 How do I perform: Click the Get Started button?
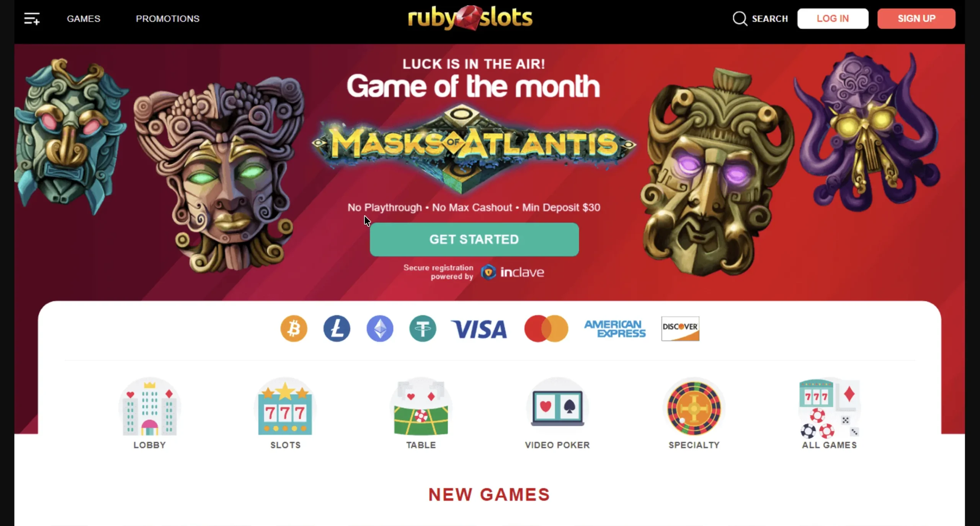pos(474,239)
